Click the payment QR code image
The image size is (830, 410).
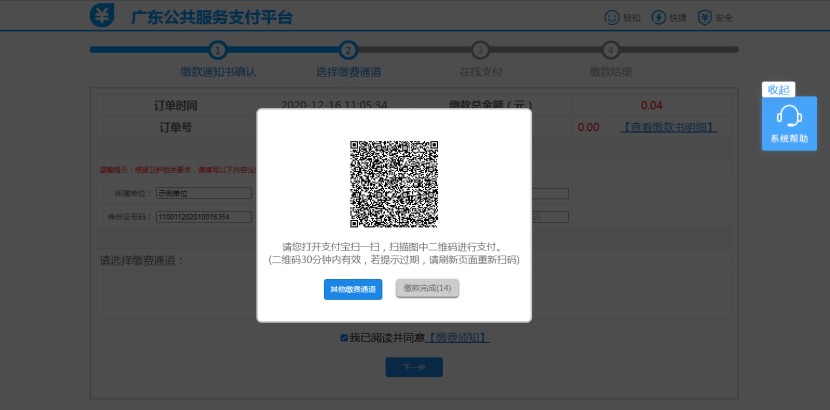click(x=394, y=184)
